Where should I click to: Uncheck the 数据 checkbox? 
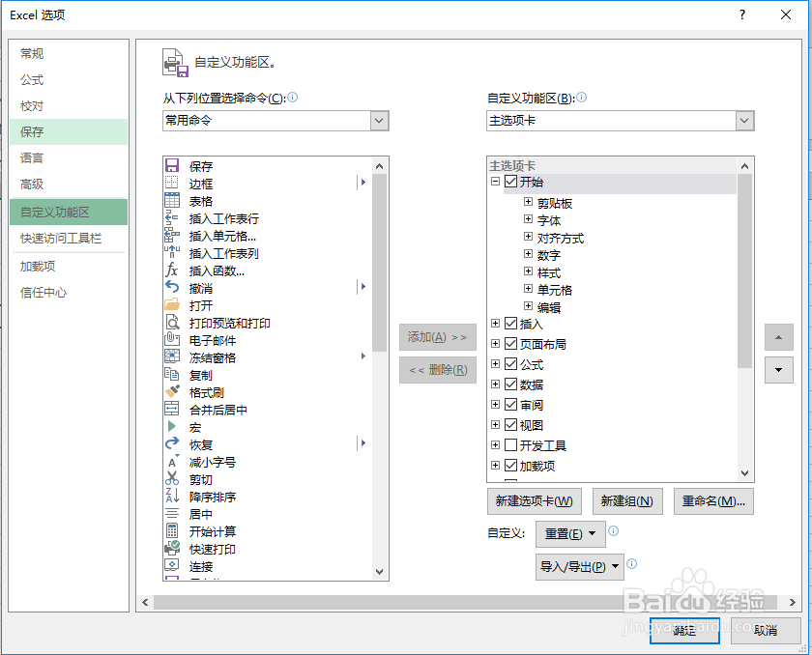(x=510, y=384)
